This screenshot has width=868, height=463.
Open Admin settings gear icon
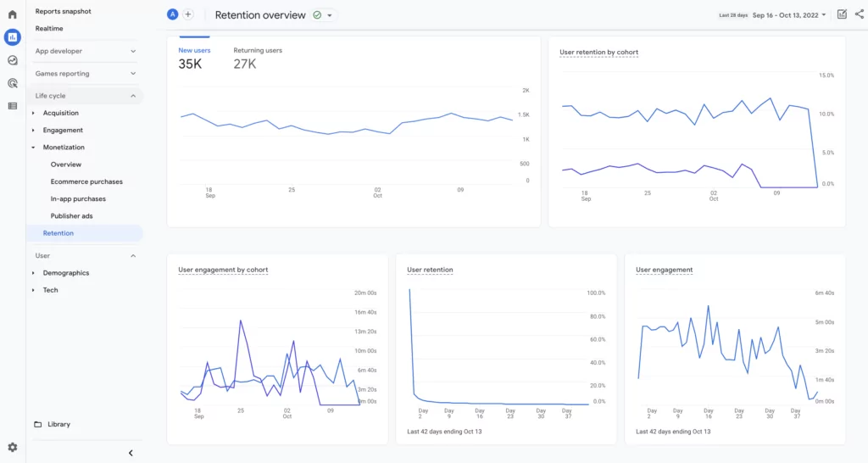pos(12,448)
